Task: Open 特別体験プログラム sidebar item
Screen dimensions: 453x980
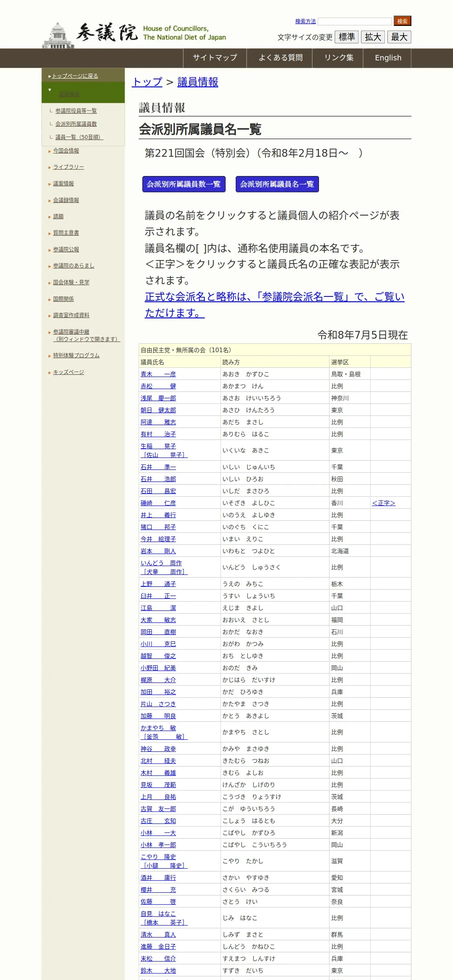Action: [76, 355]
